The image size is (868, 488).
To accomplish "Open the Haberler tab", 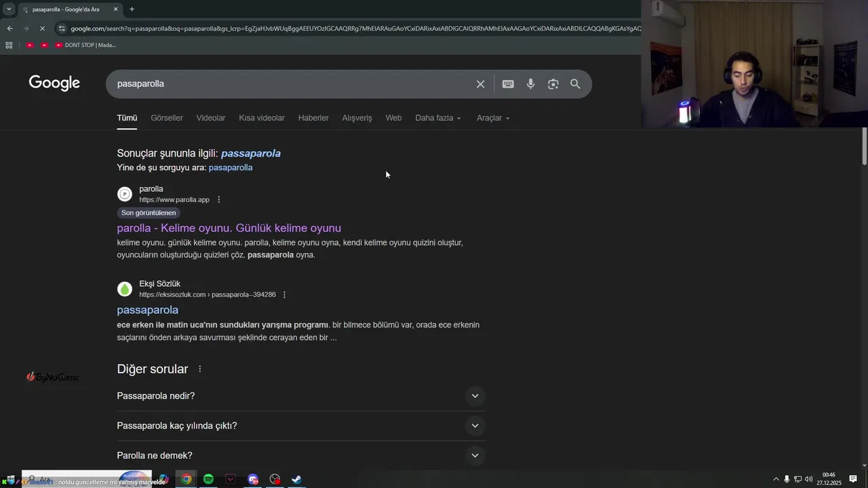I will pos(313,118).
